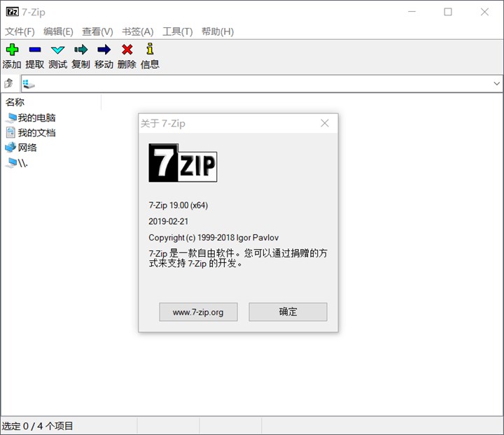Viewport: 504px width, 435px height.
Task: Click the green Add (添加) toolbar icon
Action: tap(12, 50)
